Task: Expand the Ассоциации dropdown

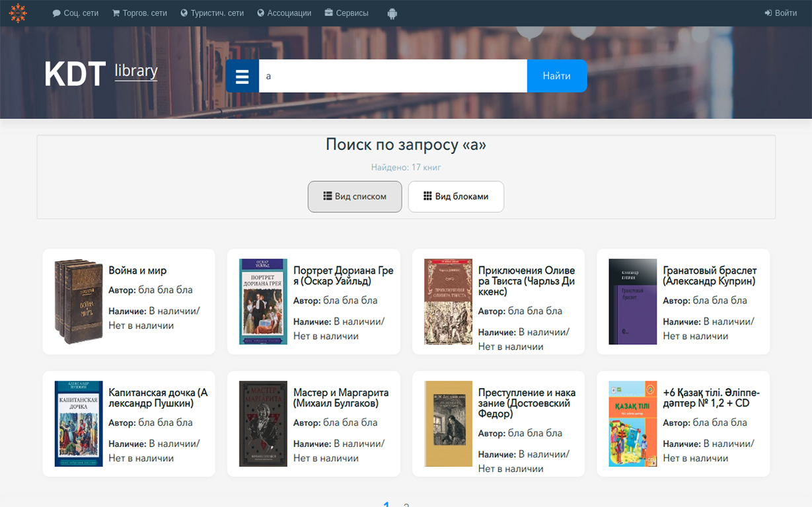Action: click(284, 13)
